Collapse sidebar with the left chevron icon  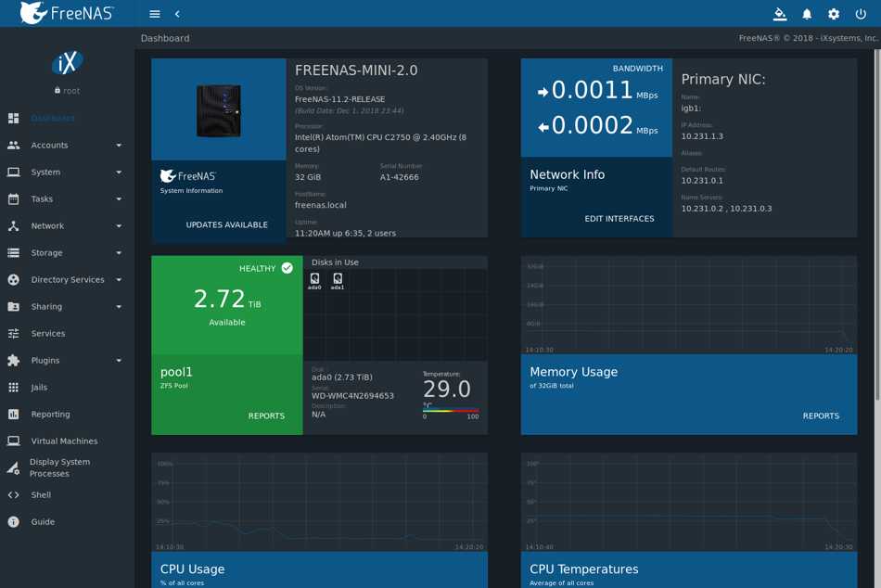[x=177, y=14]
